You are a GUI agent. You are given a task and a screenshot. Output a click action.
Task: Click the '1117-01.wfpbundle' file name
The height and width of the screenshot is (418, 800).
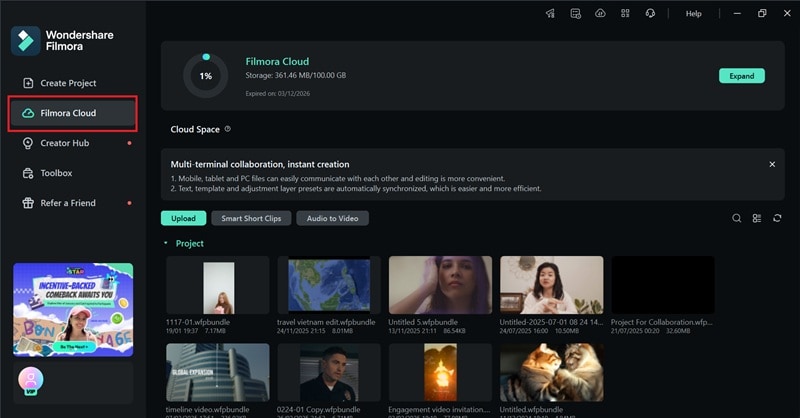point(198,322)
